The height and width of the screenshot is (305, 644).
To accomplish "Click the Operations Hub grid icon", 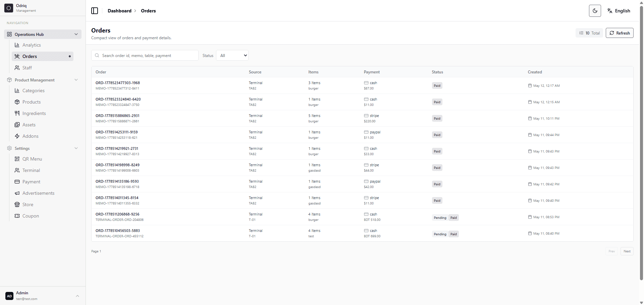I will click(x=9, y=34).
